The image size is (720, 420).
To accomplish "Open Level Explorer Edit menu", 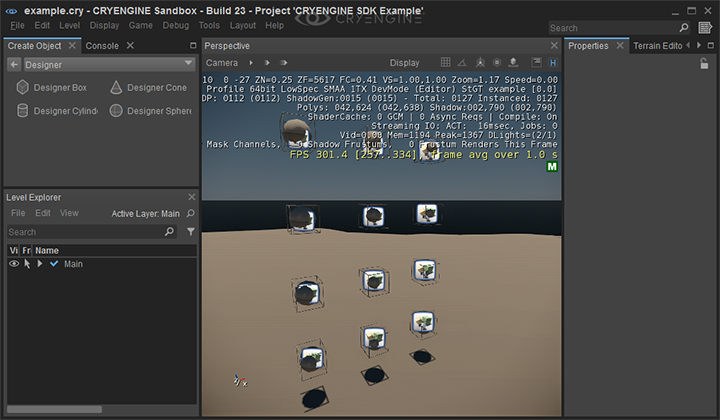I will tap(43, 213).
